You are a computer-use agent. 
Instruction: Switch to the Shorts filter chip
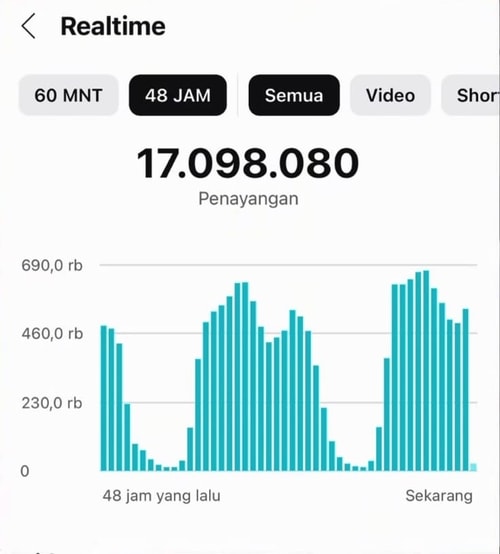pos(471,95)
